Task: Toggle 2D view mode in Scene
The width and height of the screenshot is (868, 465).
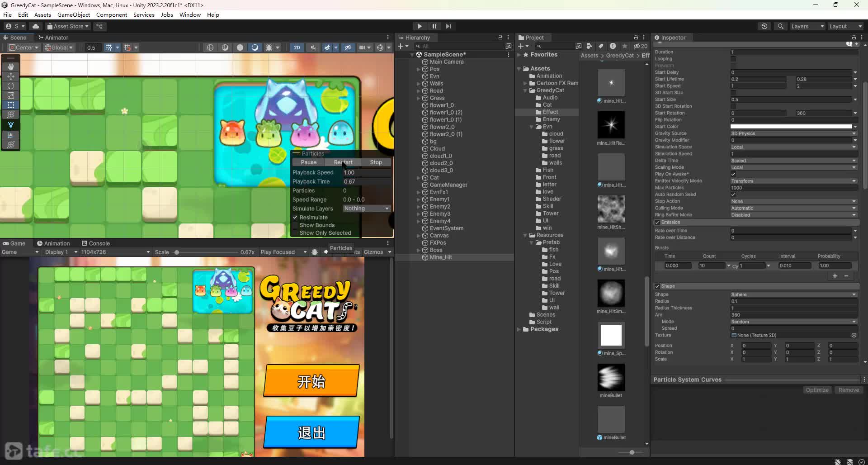Action: (297, 47)
